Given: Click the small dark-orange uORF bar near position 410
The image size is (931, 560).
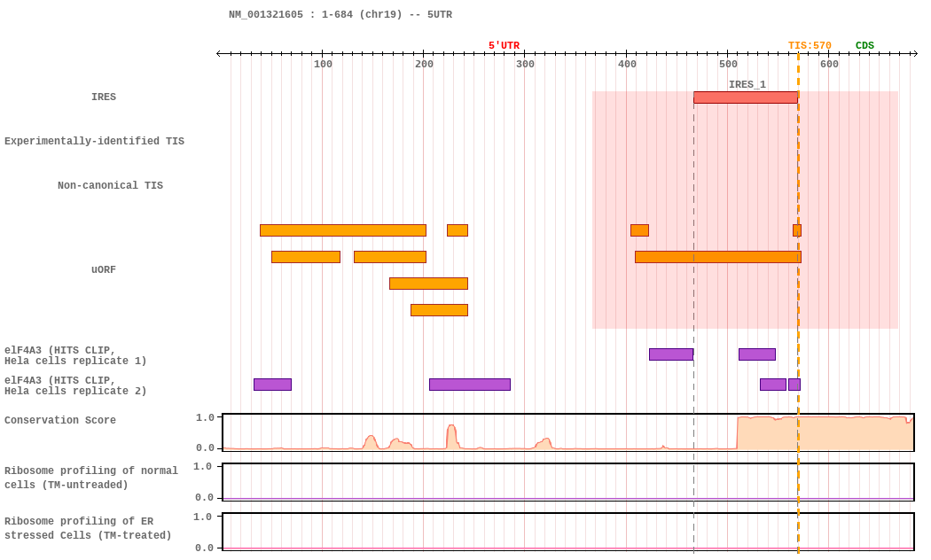Looking at the screenshot, I should (x=639, y=230).
